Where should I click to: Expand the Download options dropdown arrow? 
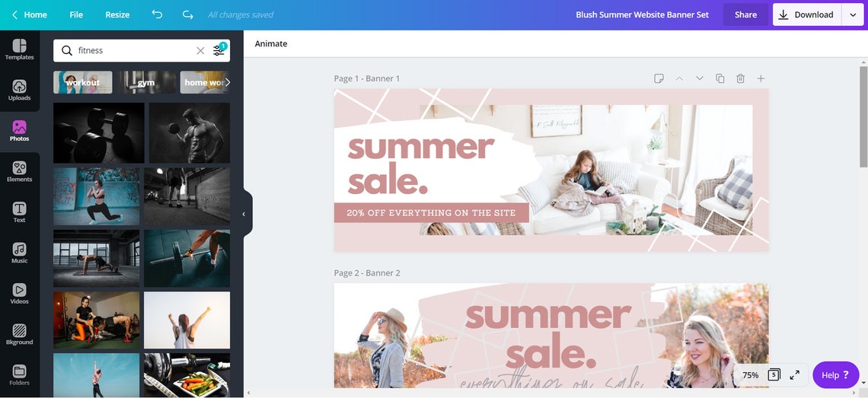[x=853, y=15]
